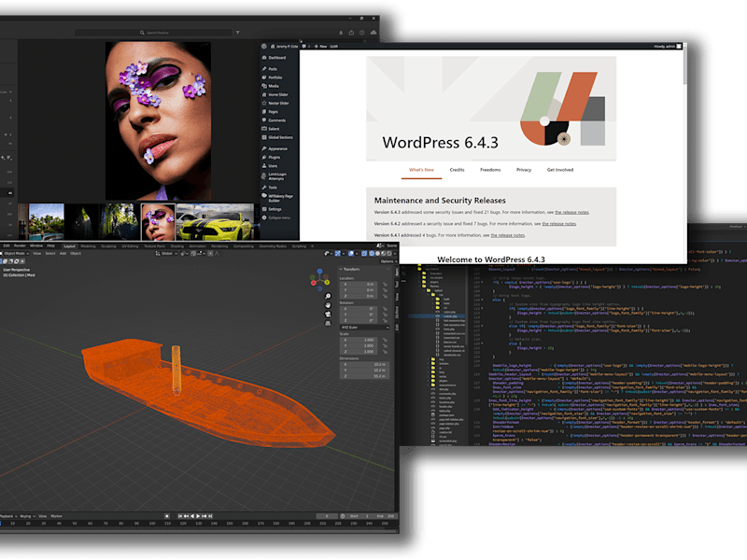Toggle auto keying record button in Blender
The height and width of the screenshot is (560, 747).
click(167, 516)
